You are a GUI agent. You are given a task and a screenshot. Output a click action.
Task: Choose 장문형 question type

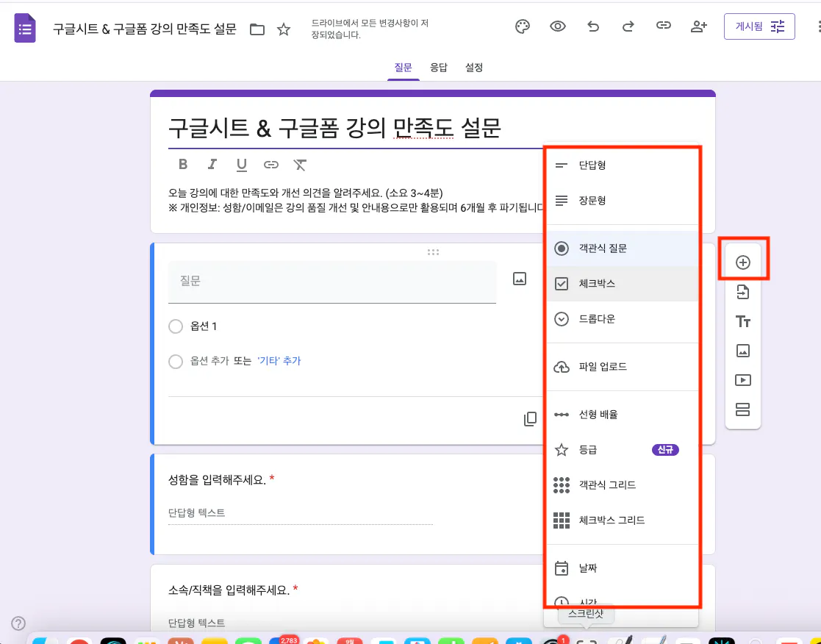pyautogui.click(x=623, y=201)
